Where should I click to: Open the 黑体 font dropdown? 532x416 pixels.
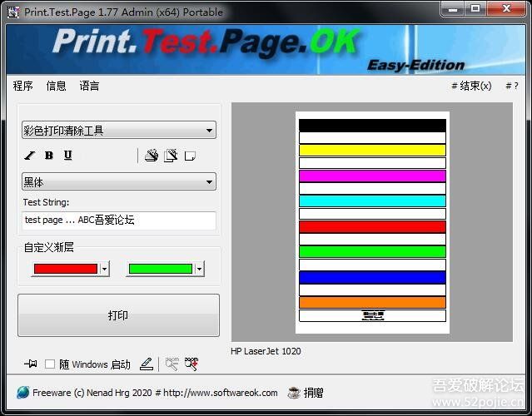pyautogui.click(x=119, y=181)
